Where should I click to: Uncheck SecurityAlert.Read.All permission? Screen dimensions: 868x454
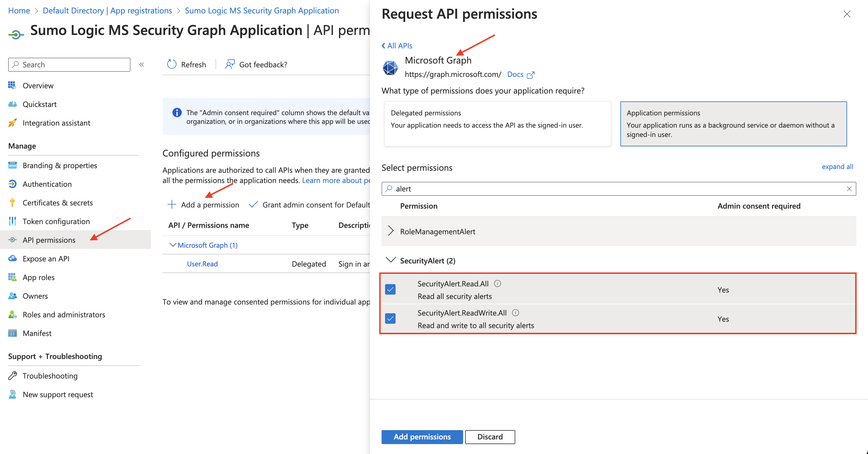tap(391, 289)
